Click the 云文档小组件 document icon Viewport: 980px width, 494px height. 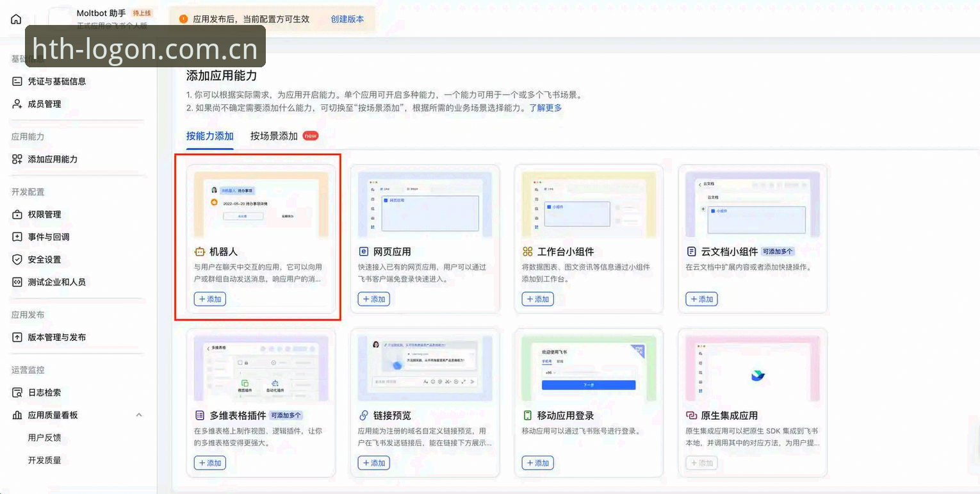(691, 252)
